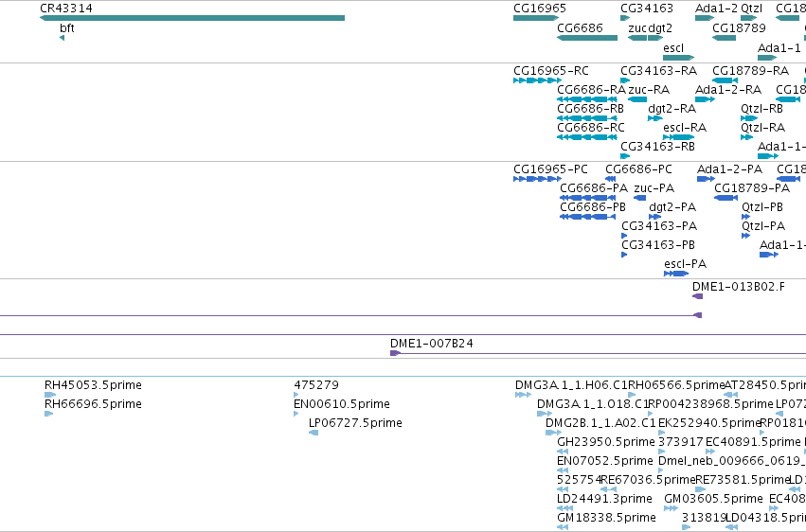
Task: Select the CG34163 gene label
Action: [x=647, y=9]
